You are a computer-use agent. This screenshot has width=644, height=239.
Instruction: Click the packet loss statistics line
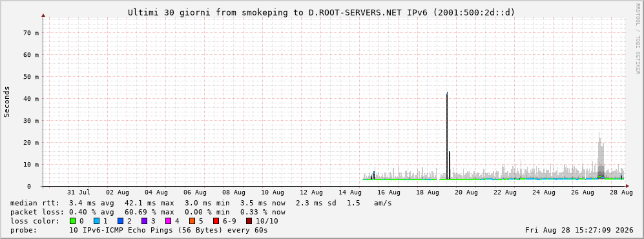[x=148, y=213]
